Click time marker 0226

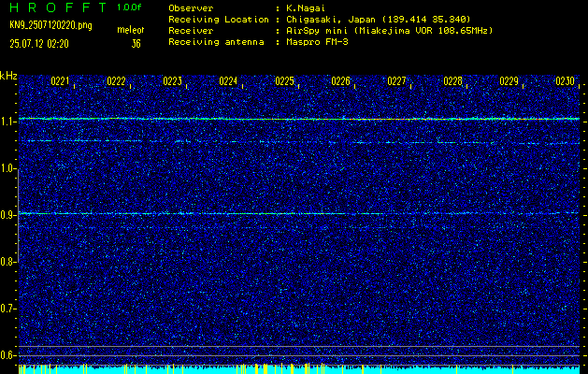click(x=340, y=81)
